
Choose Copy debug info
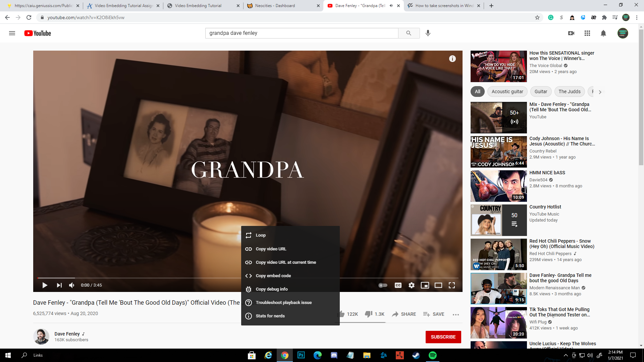(x=290, y=289)
